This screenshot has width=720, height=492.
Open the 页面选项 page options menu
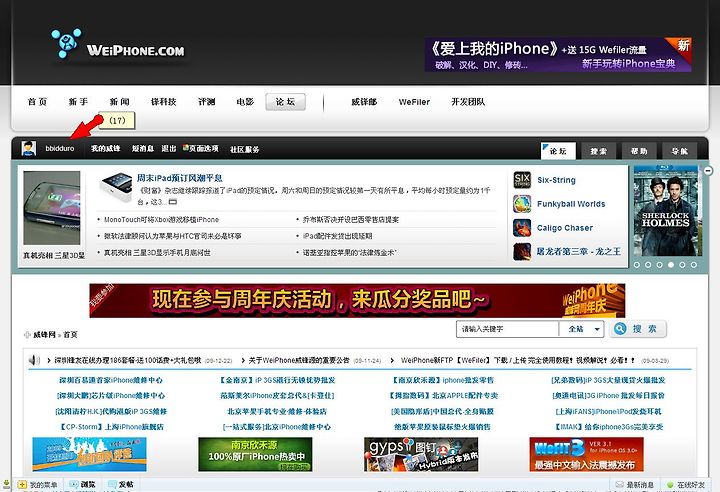[204, 148]
